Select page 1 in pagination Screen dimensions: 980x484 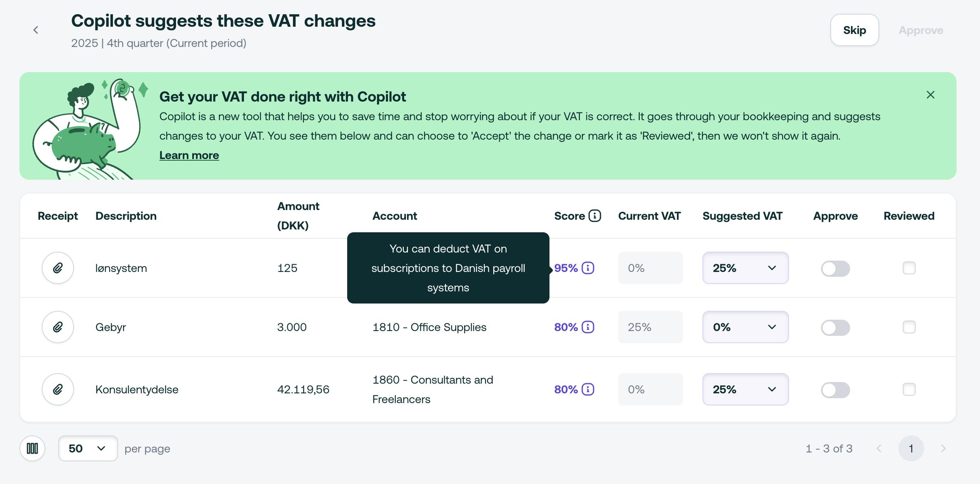tap(911, 448)
